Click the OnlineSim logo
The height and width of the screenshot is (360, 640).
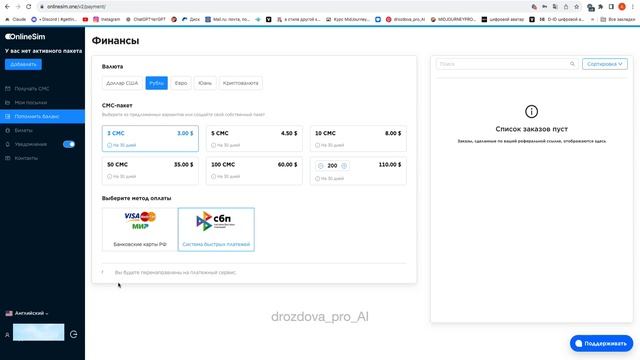pos(25,37)
